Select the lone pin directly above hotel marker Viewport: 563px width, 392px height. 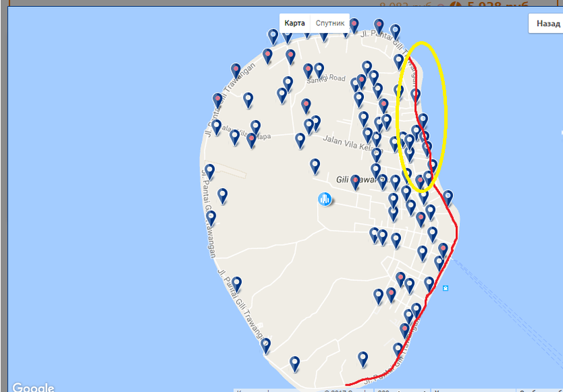pyautogui.click(x=315, y=166)
